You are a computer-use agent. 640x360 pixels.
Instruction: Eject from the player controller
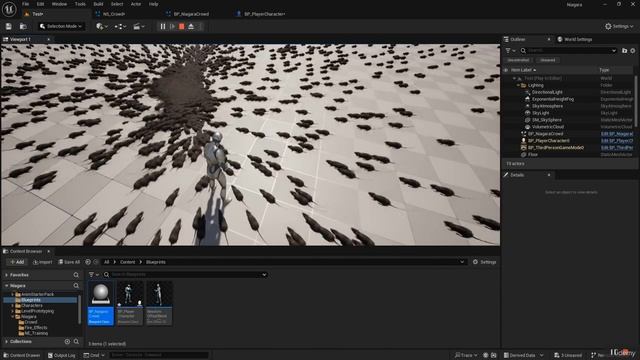tap(191, 27)
